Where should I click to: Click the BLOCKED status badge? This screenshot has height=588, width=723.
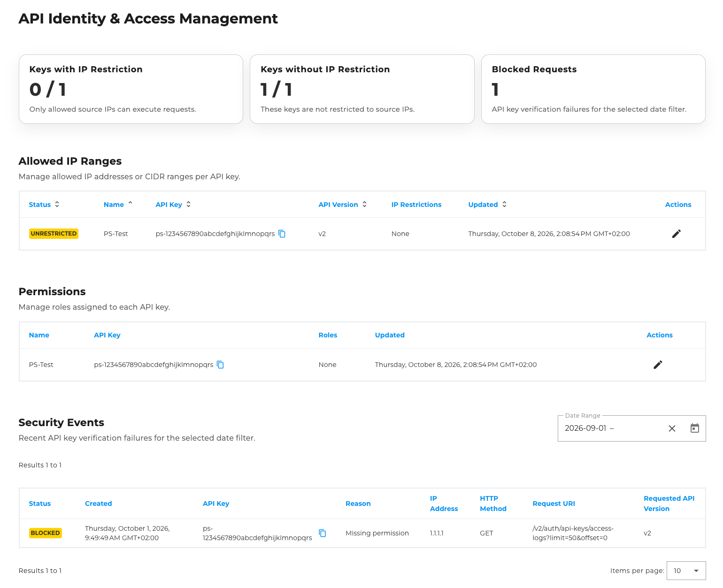(45, 533)
